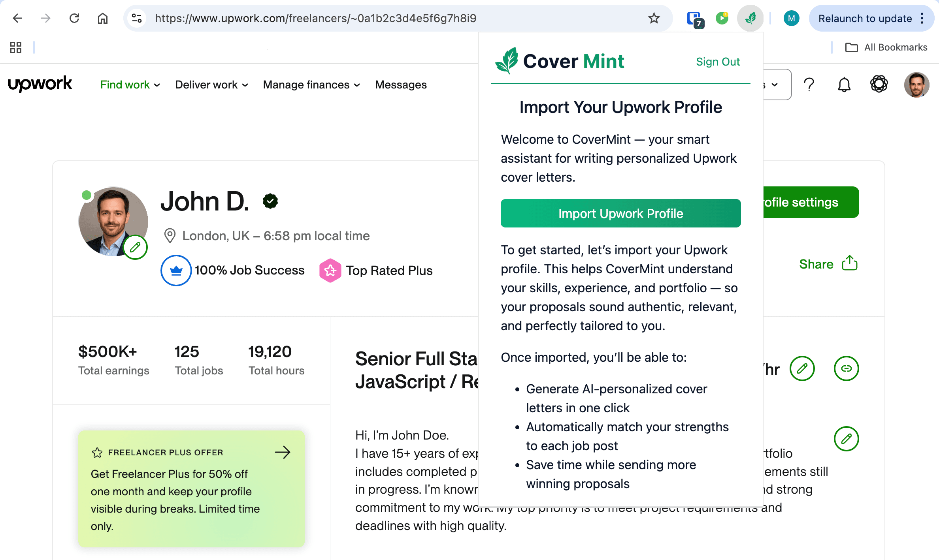Sign Out of CoverMint
The height and width of the screenshot is (560, 939).
tap(718, 62)
